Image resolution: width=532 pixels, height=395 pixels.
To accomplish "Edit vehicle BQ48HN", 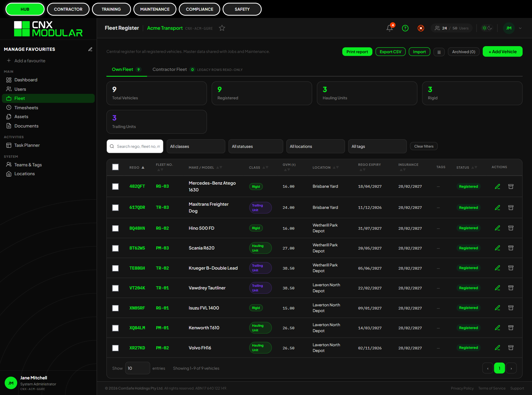I will click(498, 228).
